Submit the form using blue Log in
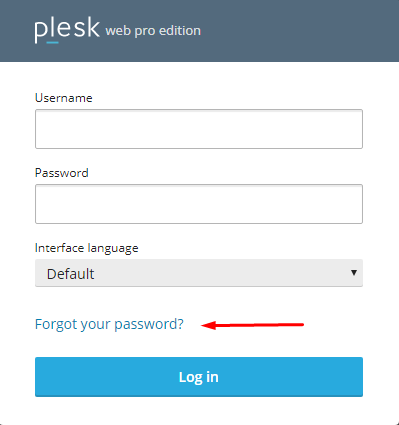 point(199,377)
